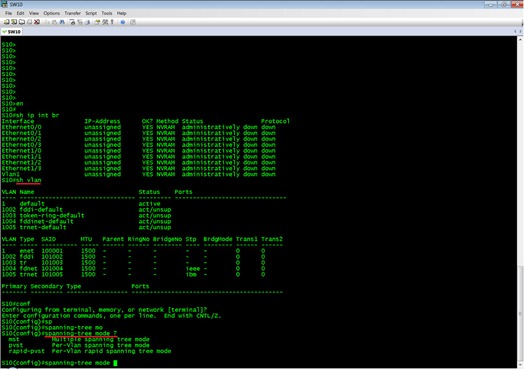524x369 pixels.
Task: Click the underlined 'sh vlan' command
Action: click(29, 180)
